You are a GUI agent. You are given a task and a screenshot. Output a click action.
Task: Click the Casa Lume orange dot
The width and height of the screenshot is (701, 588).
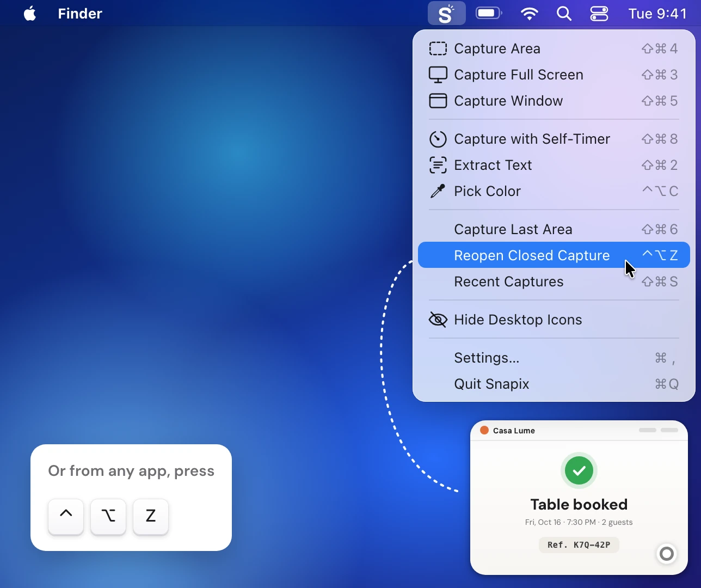(484, 430)
